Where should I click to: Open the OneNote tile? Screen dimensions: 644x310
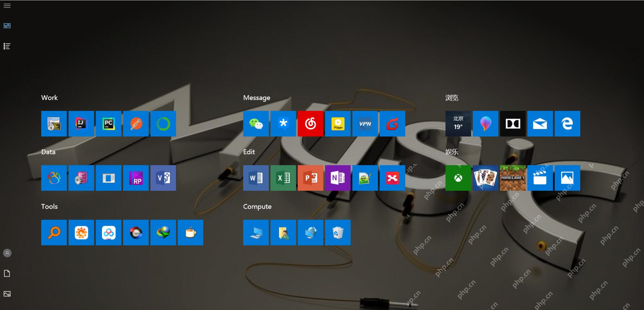pos(338,178)
